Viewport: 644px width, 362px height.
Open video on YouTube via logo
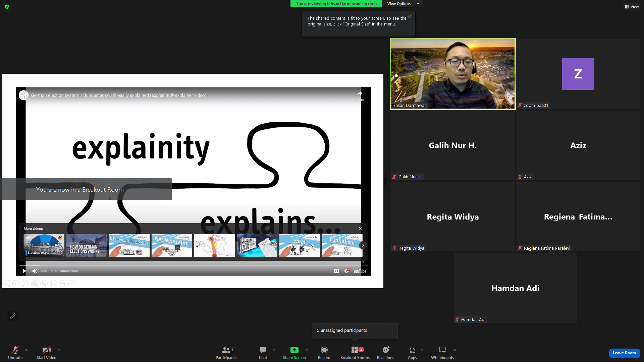360,271
